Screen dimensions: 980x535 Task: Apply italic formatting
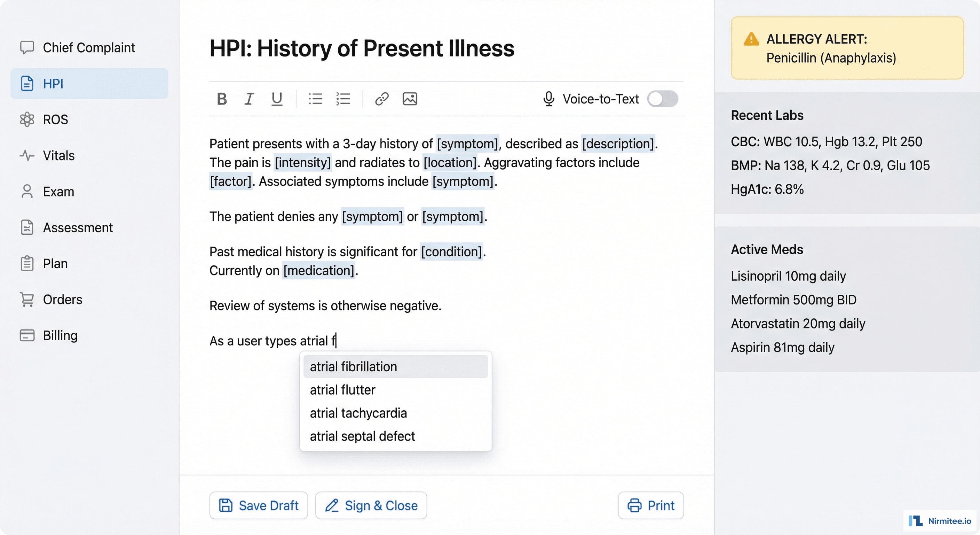pos(249,99)
